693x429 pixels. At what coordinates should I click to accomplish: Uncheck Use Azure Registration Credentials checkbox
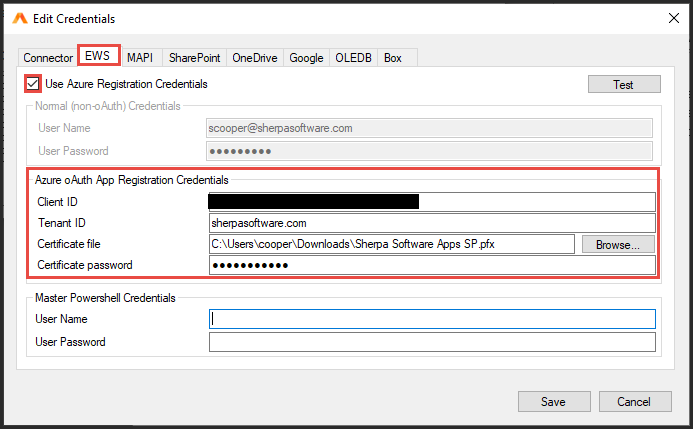pos(34,84)
